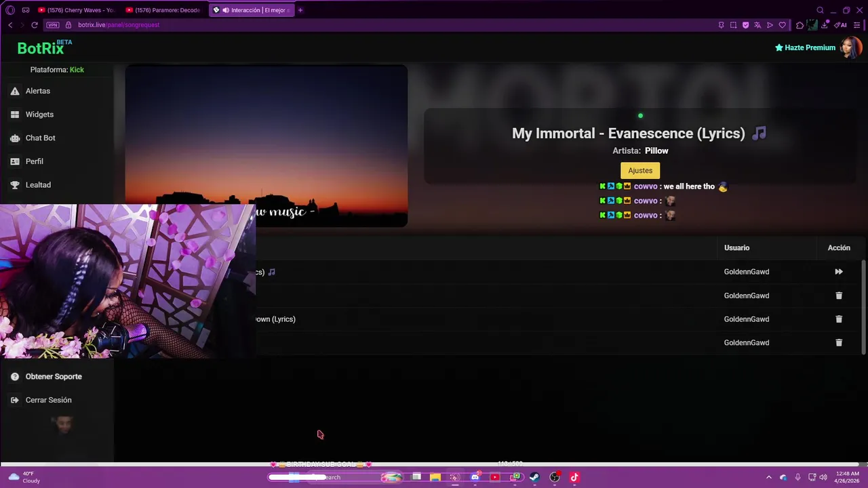Image resolution: width=868 pixels, height=488 pixels.
Task: Click the taskbar microphone icon
Action: [x=797, y=477]
